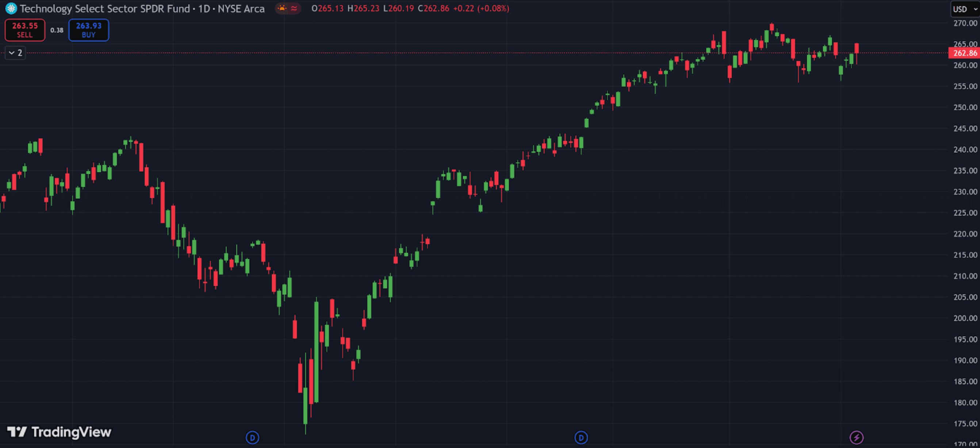Open the right blue dividend D marker
The height and width of the screenshot is (448, 980).
(581, 437)
